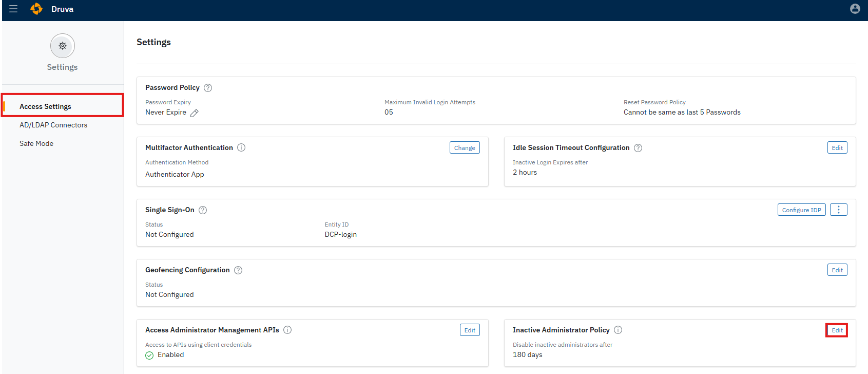Open AD/LDAP Connectors section
The image size is (868, 374).
[53, 125]
